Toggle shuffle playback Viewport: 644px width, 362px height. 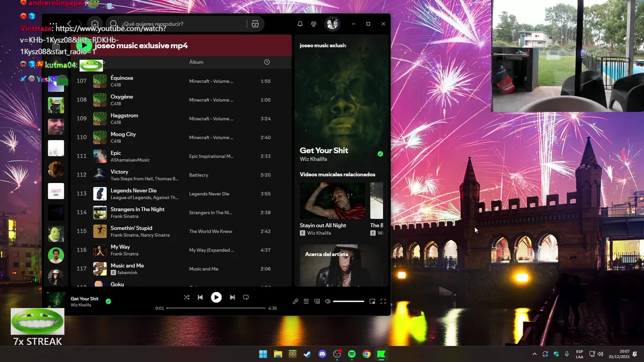[x=187, y=297]
